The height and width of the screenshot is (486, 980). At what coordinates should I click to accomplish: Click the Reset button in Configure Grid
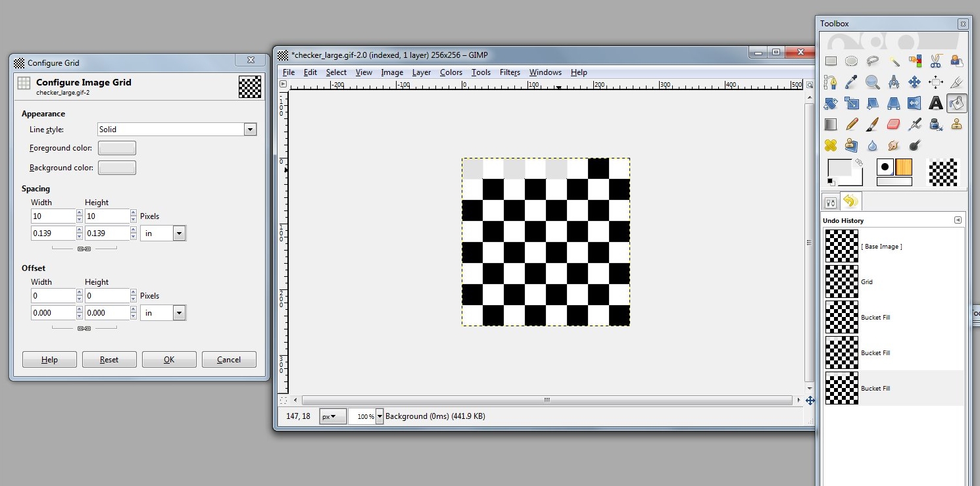(x=109, y=359)
